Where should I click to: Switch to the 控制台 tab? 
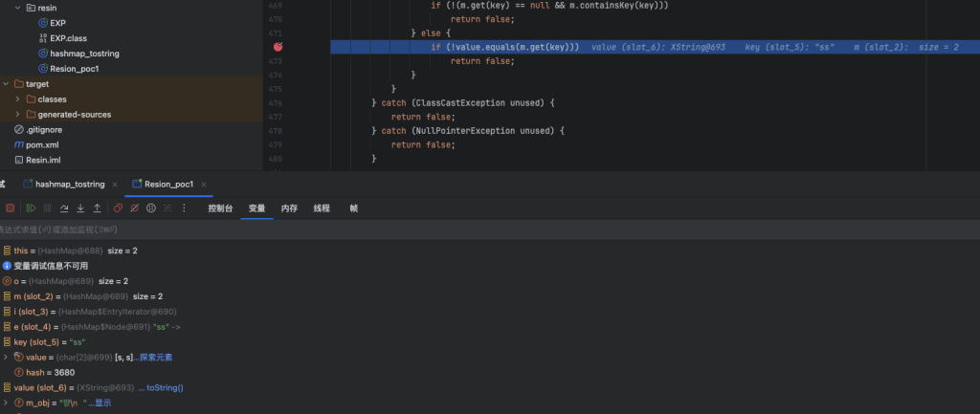click(x=220, y=207)
